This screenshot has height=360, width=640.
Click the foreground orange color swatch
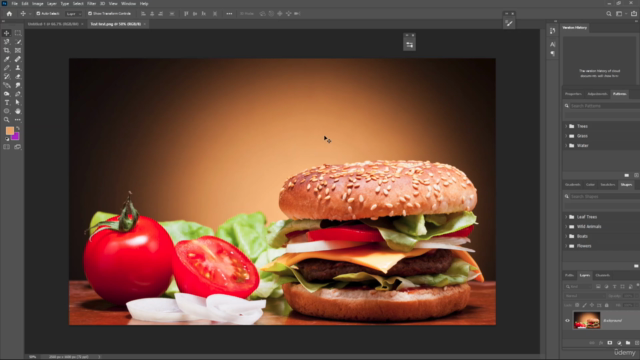(9, 130)
